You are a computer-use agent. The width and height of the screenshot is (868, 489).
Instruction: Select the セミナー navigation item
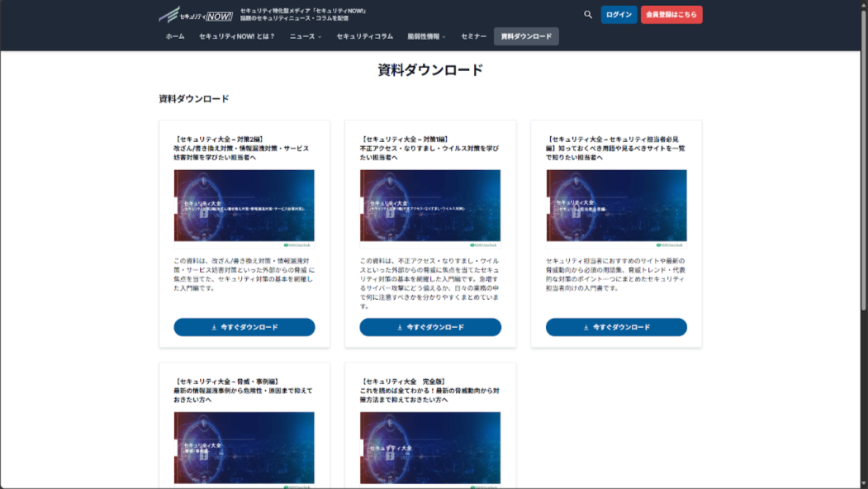coord(473,36)
